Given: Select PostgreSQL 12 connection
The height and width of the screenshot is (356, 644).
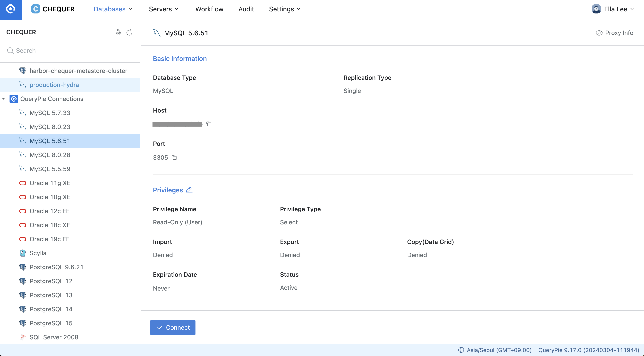Looking at the screenshot, I should point(70,281).
